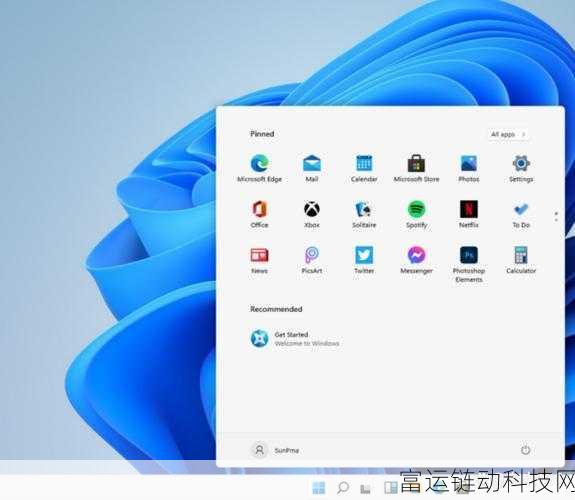This screenshot has height=500, width=575.
Task: Open the Get Started recommendation
Action: pos(295,339)
